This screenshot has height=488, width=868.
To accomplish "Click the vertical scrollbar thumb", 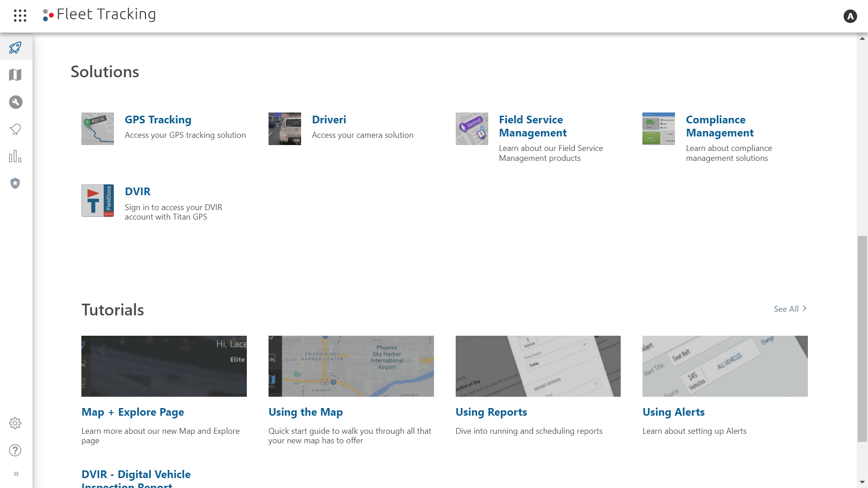I will coord(862,338).
